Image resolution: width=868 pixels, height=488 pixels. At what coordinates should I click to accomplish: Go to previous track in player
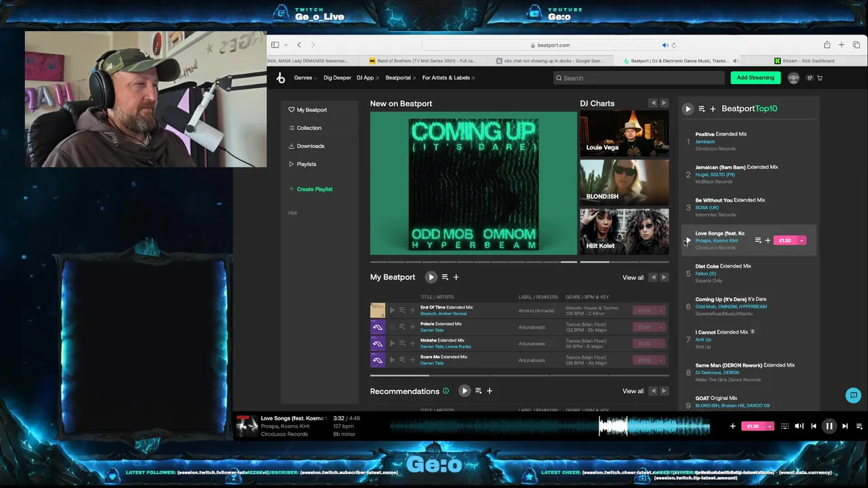814,426
